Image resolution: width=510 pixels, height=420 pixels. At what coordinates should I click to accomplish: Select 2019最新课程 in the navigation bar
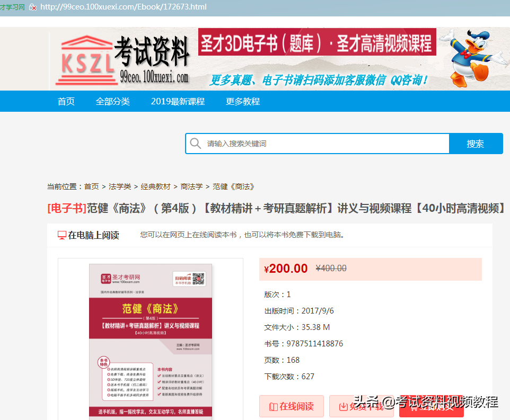pos(178,101)
